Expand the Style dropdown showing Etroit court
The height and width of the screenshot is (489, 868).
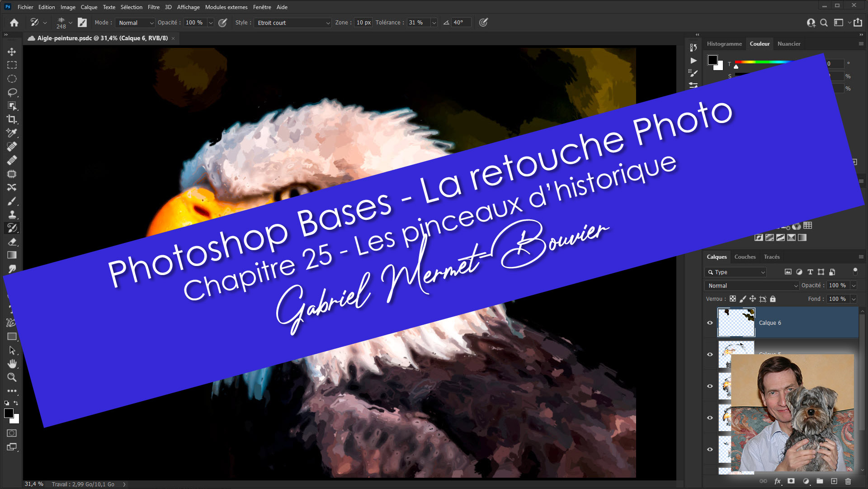(293, 23)
